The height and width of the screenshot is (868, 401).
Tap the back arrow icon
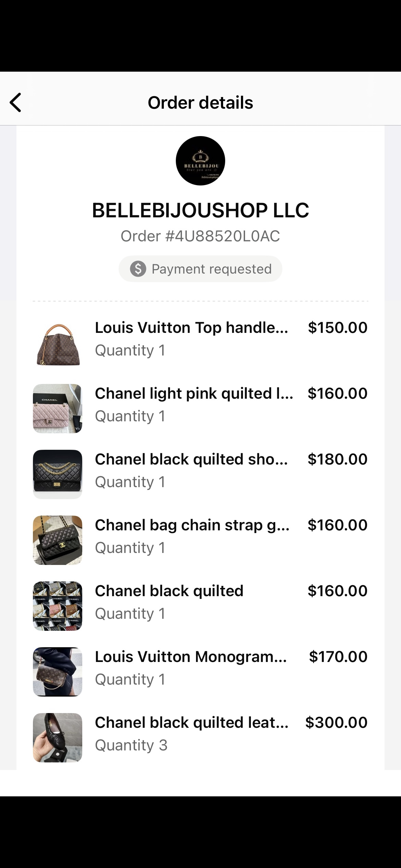(x=16, y=103)
